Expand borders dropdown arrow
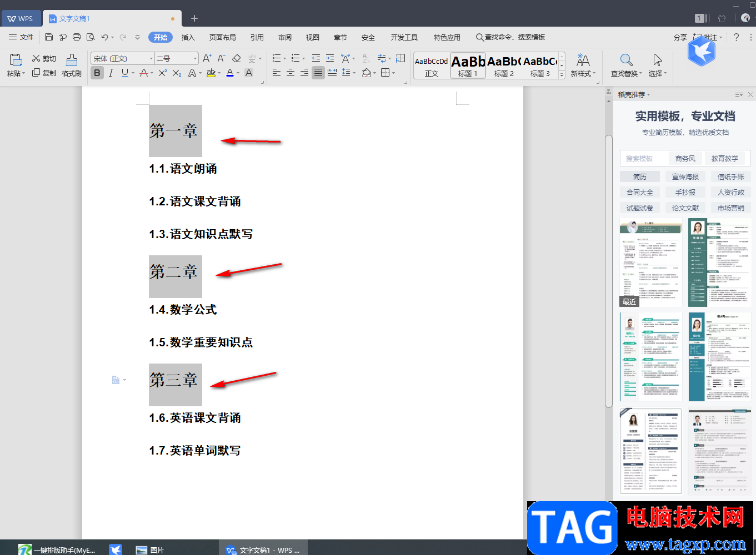This screenshot has width=756, height=555. (x=393, y=73)
